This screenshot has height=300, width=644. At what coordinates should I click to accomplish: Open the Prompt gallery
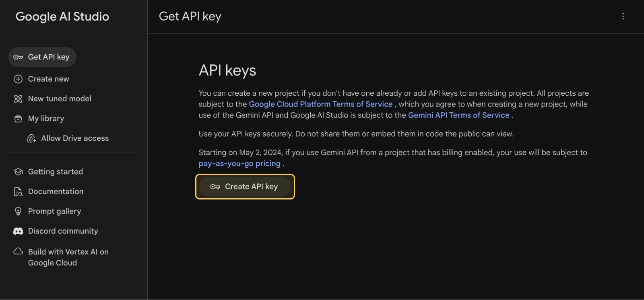click(47, 212)
